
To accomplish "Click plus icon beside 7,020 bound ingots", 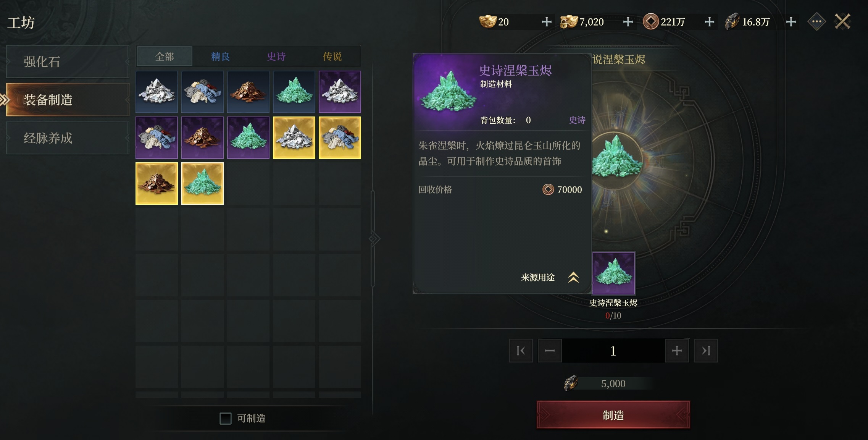I will click(x=628, y=22).
